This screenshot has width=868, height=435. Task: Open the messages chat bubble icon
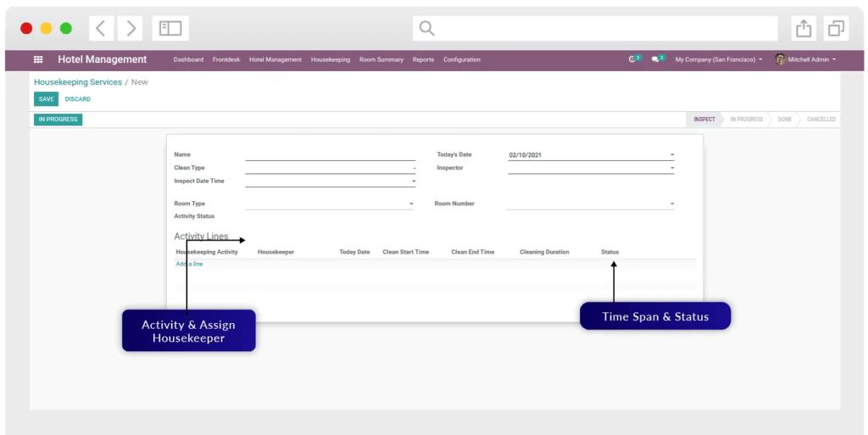point(656,59)
